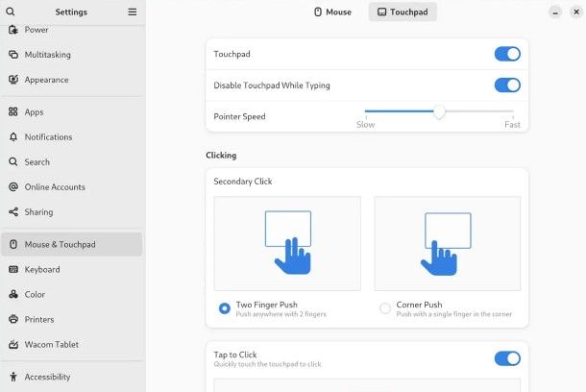This screenshot has height=392, width=586.
Task: Minimize the Settings window
Action: [555, 12]
